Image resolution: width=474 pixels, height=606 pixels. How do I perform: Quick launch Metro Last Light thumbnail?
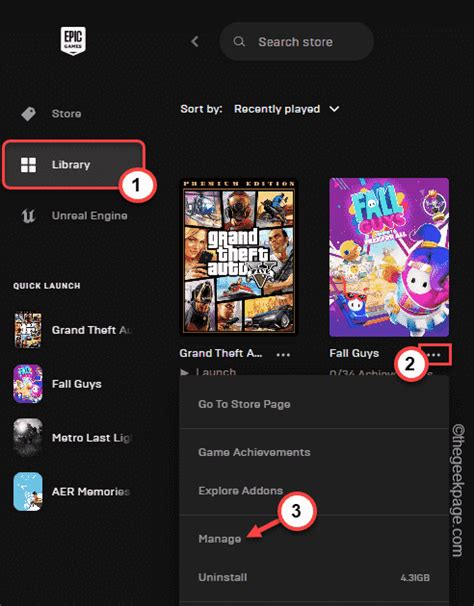[x=27, y=437]
